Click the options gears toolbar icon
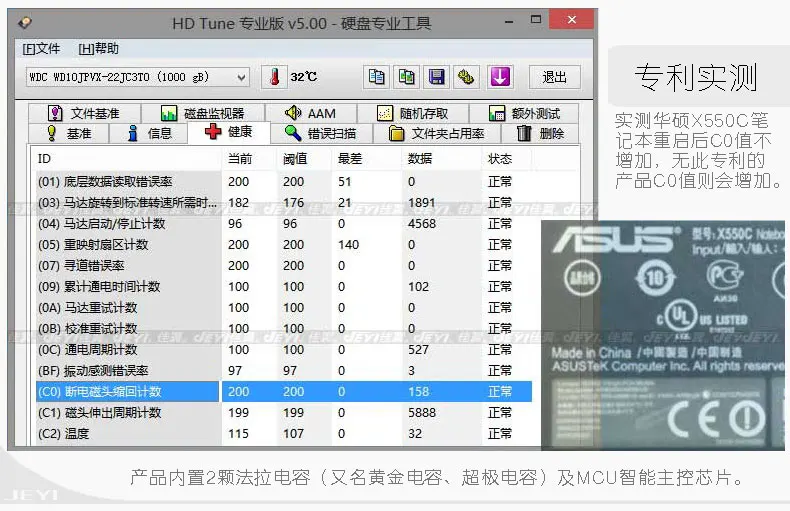The image size is (790, 511). [466, 77]
